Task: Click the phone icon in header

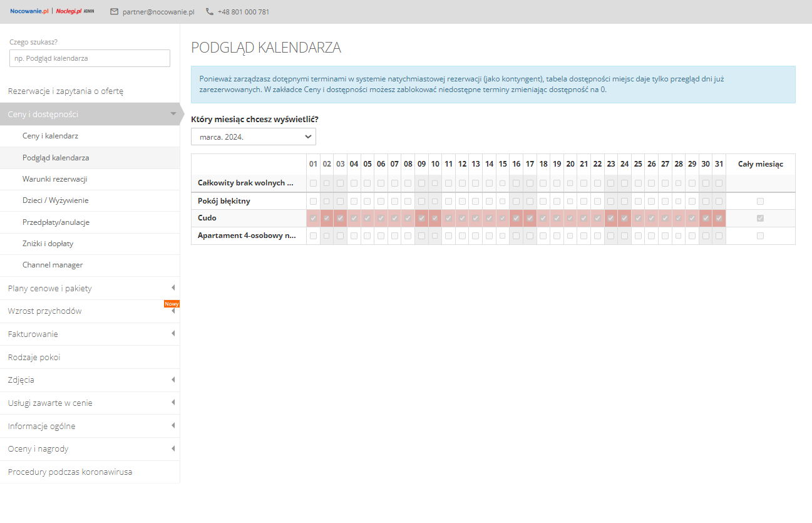Action: pyautogui.click(x=209, y=12)
